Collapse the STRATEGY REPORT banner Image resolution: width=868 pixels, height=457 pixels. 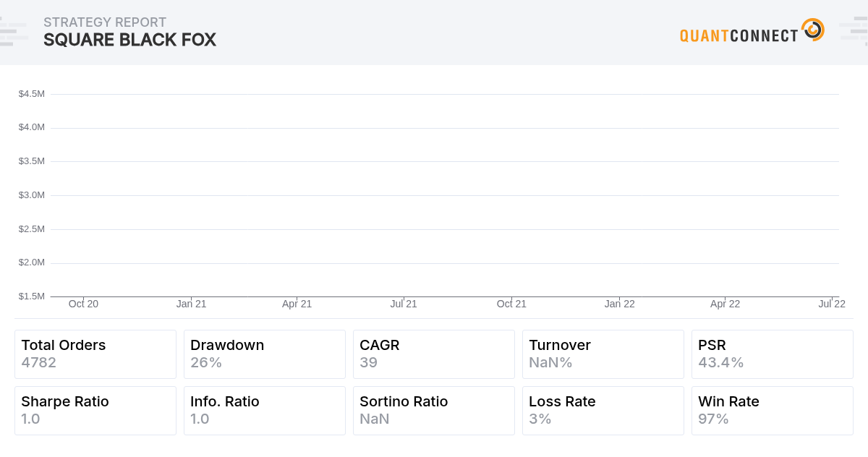(106, 22)
